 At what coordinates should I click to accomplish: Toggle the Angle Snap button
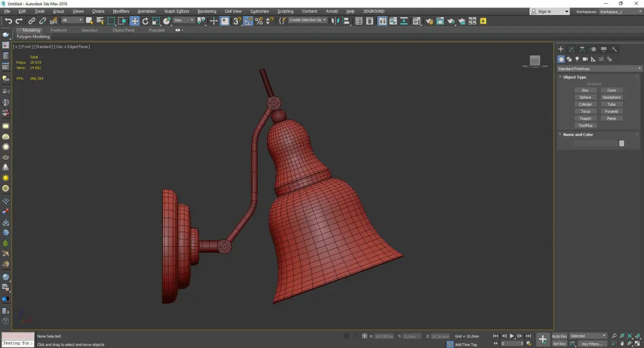248,21
